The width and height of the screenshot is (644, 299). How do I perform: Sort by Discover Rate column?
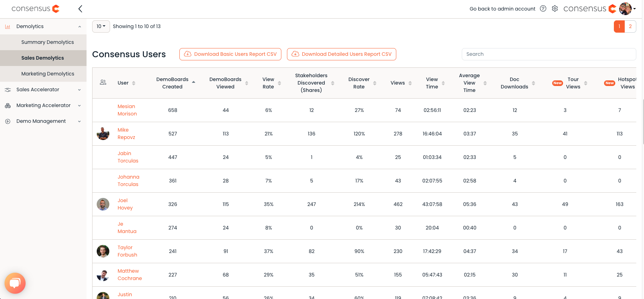pyautogui.click(x=375, y=83)
